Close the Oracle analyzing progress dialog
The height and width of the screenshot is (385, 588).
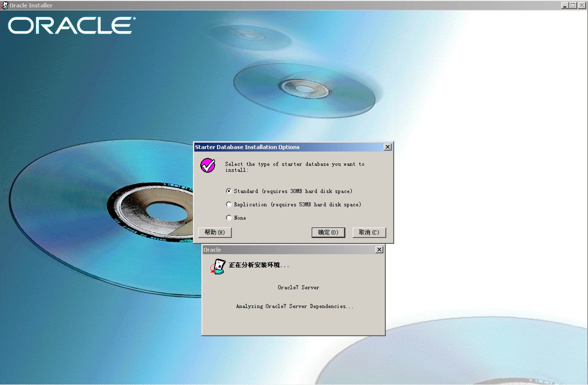[379, 250]
